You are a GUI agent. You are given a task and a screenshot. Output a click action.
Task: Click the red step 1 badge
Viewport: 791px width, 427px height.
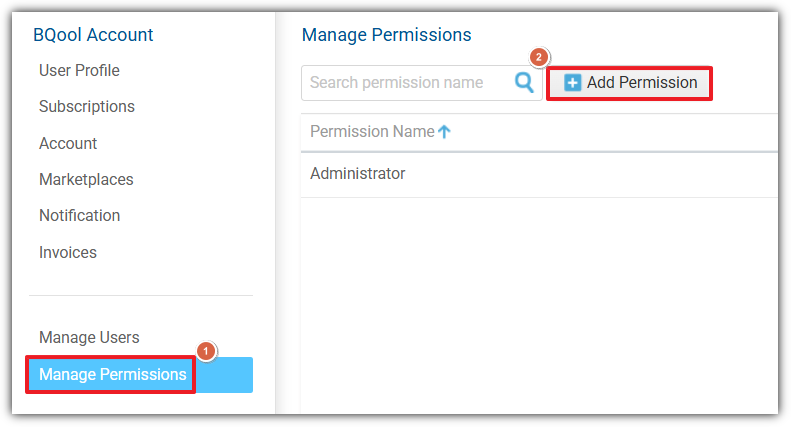pyautogui.click(x=206, y=351)
